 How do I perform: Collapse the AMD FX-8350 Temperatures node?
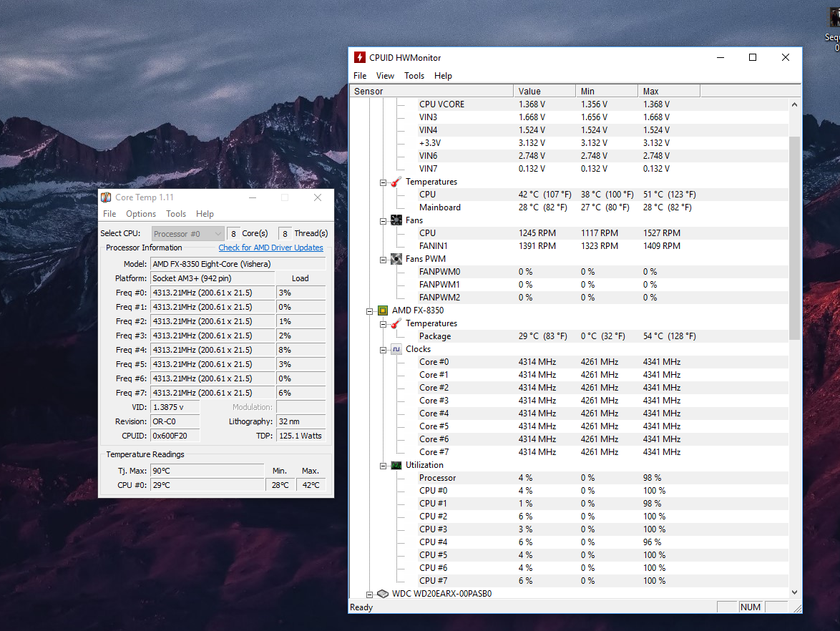click(383, 324)
